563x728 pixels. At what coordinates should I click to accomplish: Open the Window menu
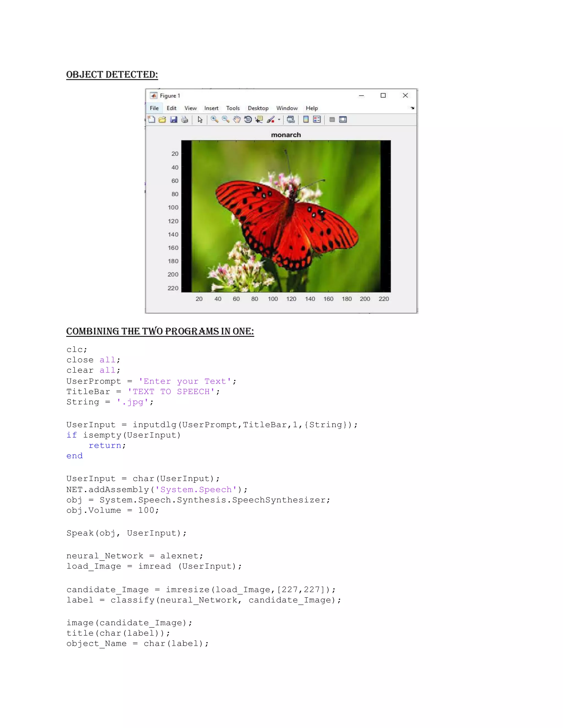[x=287, y=108]
